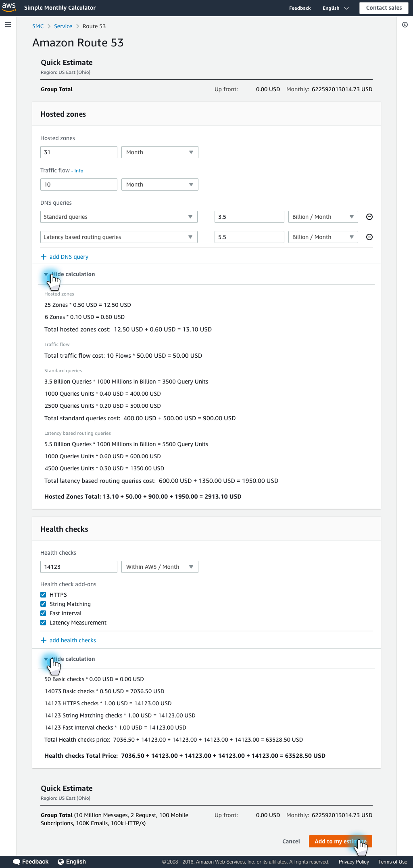Click the Contact sales button
413x868 pixels.
(x=384, y=8)
